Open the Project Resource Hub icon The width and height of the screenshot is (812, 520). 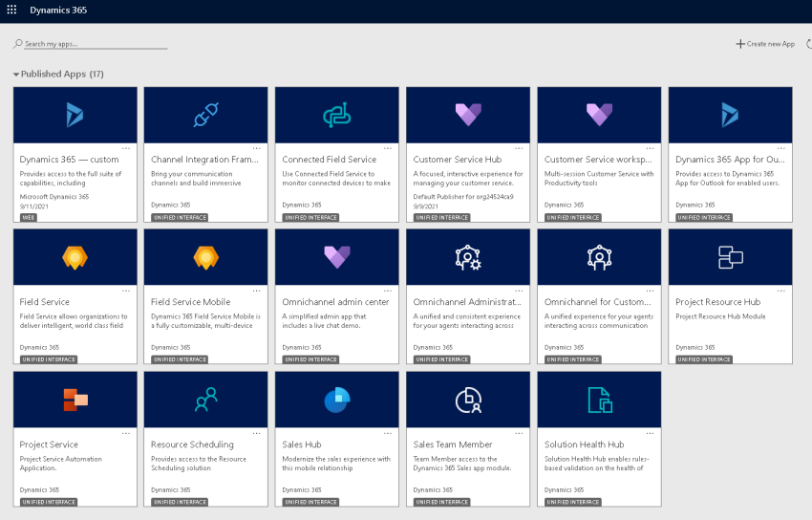(x=731, y=257)
